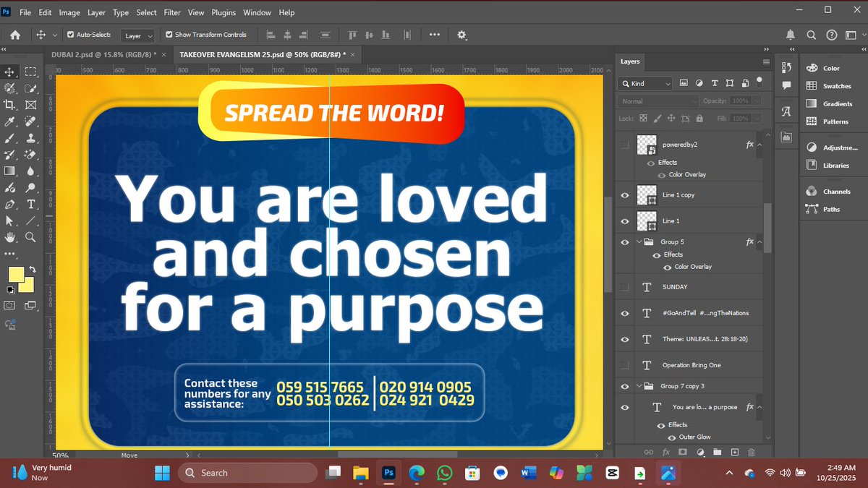This screenshot has height=488, width=868.
Task: Collapse the Group 5 layer group
Action: point(639,241)
